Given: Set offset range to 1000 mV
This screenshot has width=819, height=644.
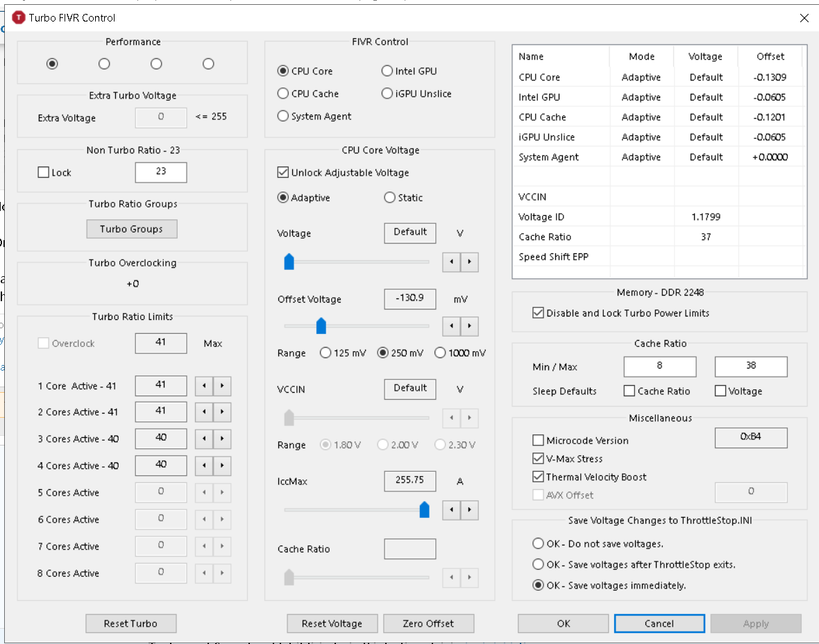Looking at the screenshot, I should 460,353.
